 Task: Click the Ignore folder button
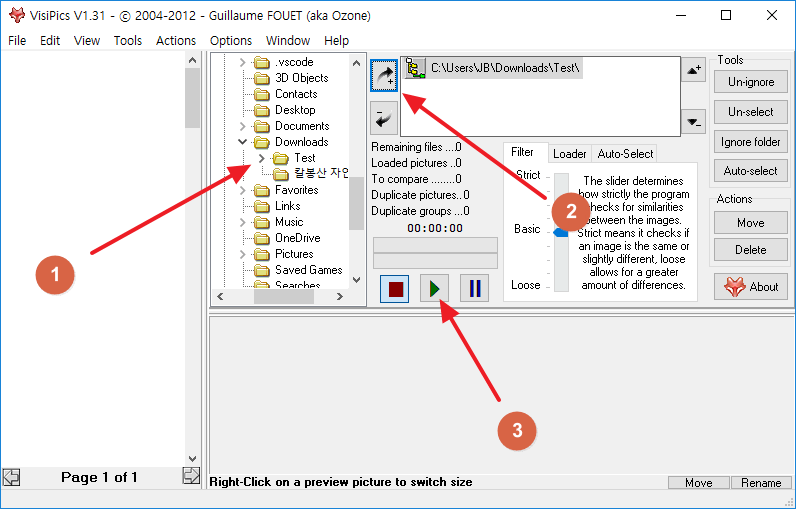(x=751, y=142)
